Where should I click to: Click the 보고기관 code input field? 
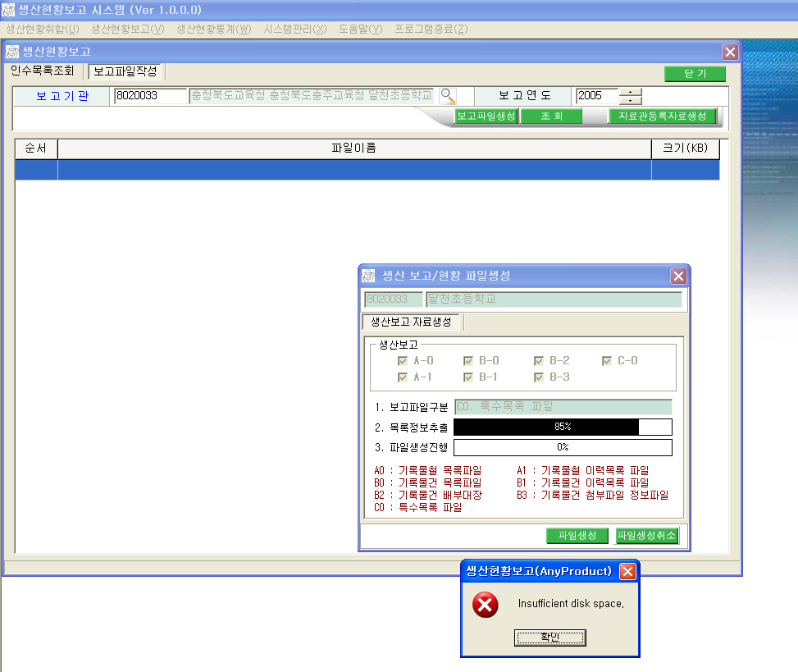pos(150,96)
